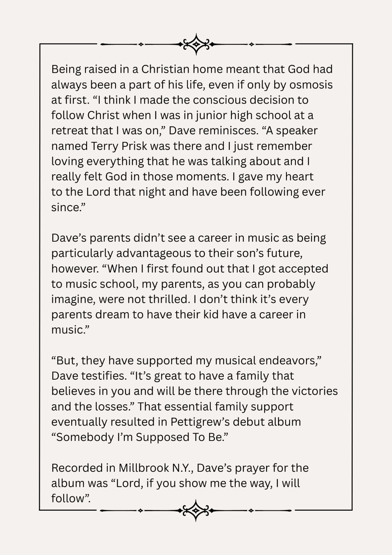Image resolution: width=392 pixels, height=555 pixels.
Task: Click the small diamond left of bottom flourish
Action: coord(141,511)
